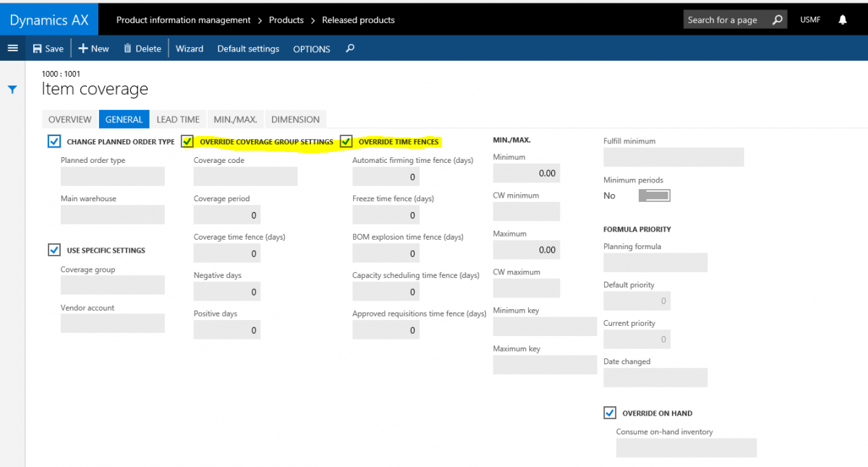Viewport: 868px width, 467px height.
Task: Click Capacity scheduling time fence field
Action: [386, 292]
